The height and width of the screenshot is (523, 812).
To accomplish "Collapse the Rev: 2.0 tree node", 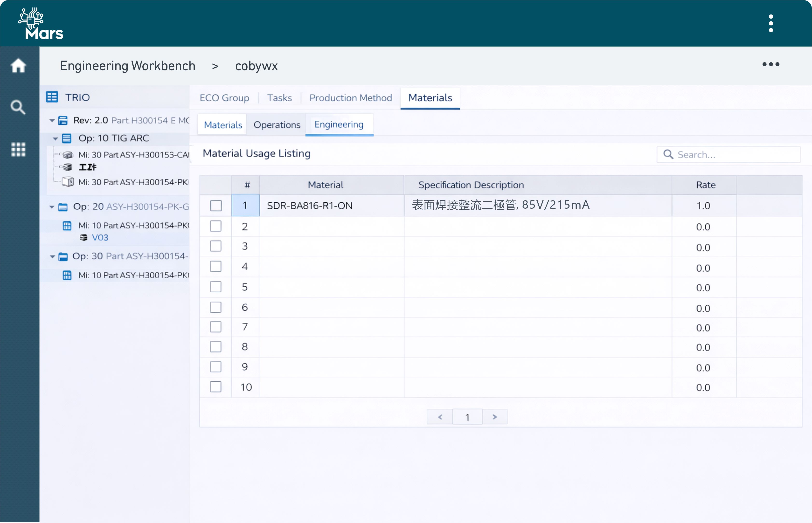I will (x=52, y=121).
